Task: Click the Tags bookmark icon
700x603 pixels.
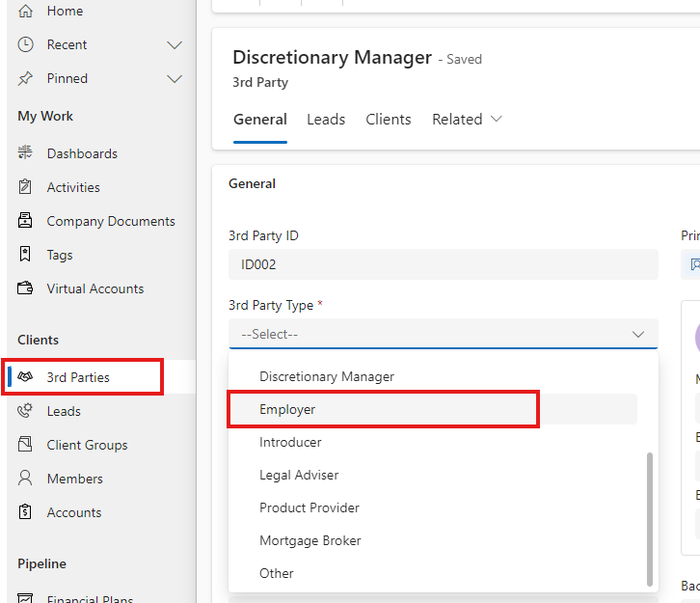Action: (26, 255)
